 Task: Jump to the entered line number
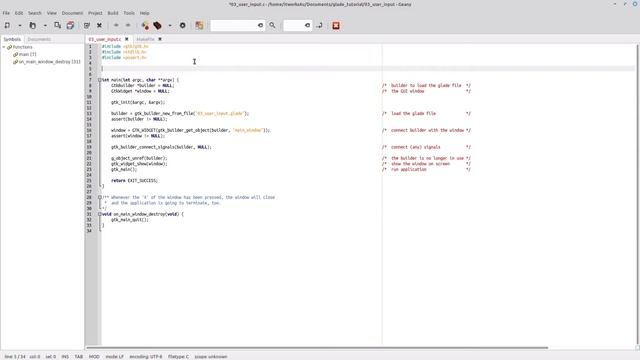320,25
